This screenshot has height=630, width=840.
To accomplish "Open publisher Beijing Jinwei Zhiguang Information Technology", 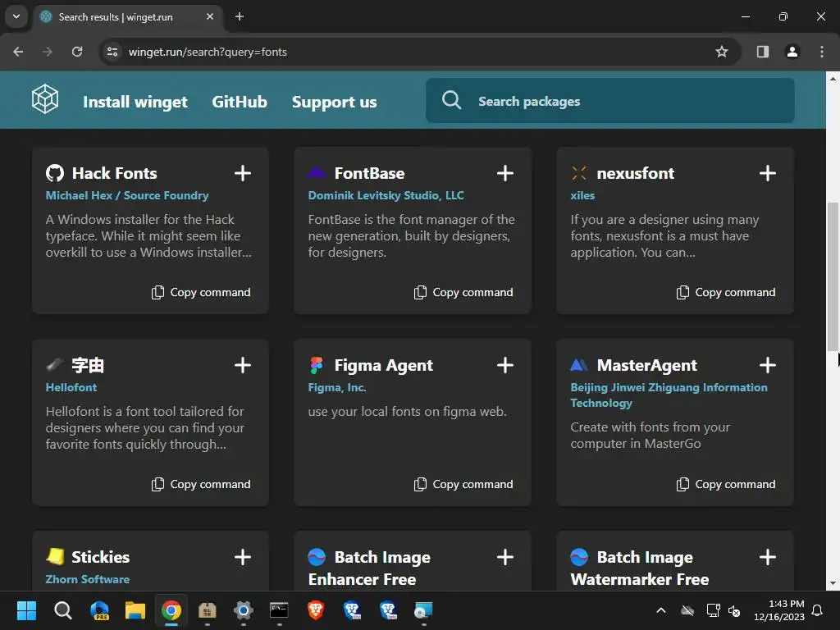I will [669, 395].
